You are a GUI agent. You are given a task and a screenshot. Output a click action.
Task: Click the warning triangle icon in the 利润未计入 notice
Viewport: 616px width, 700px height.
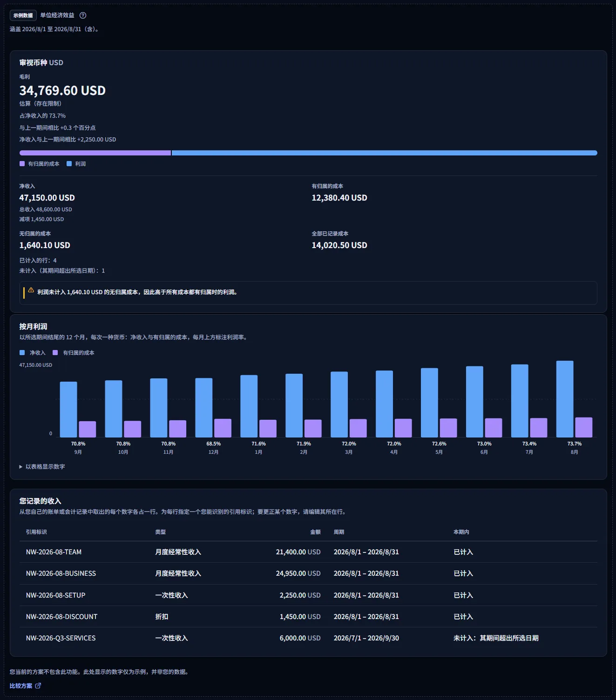coord(31,290)
